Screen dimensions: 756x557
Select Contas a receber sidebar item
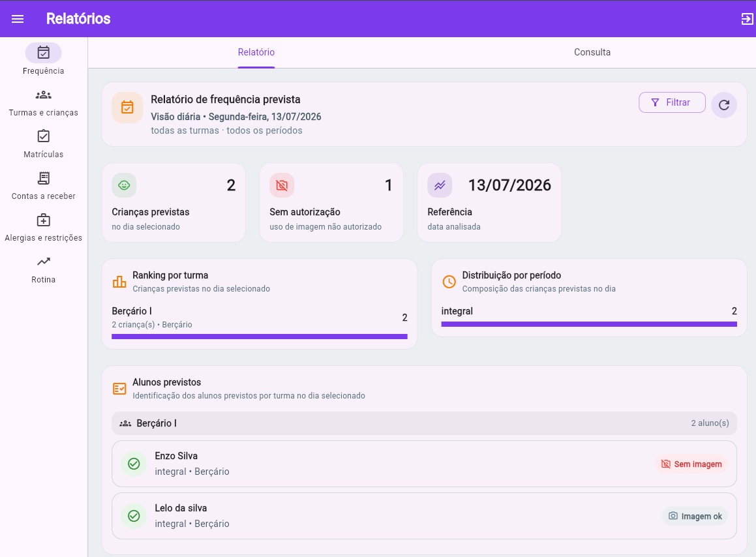click(44, 186)
